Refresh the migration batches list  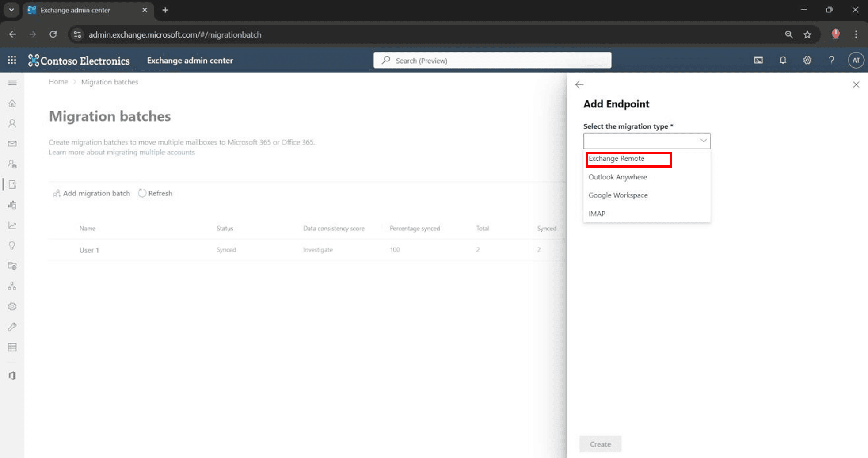(x=156, y=193)
